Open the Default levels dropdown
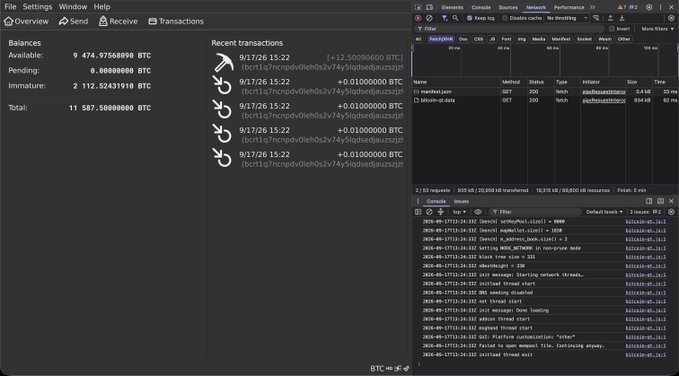Image resolution: width=679 pixels, height=376 pixels. pos(604,212)
